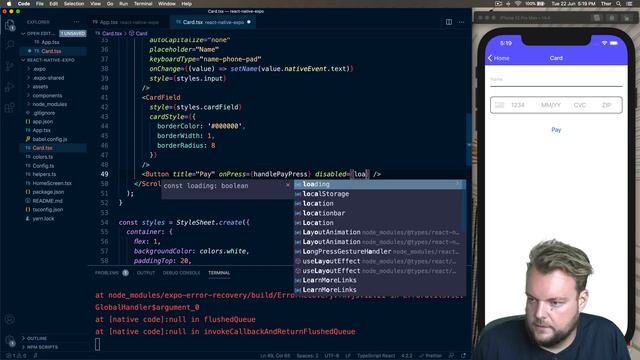Switch to the Output panel tab
640x360 pixels.
point(146,273)
